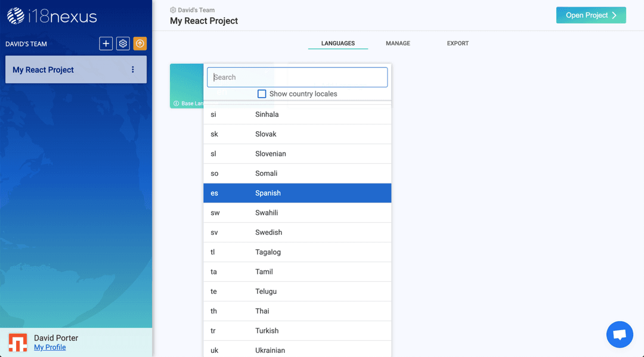Click the Open Project button
644x357 pixels.
590,15
